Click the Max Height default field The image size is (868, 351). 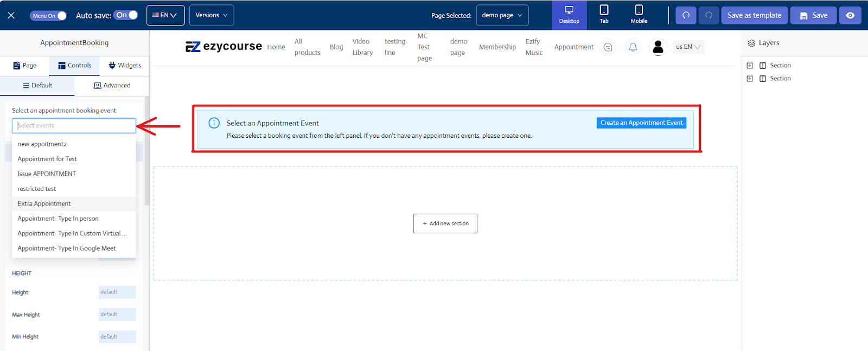pyautogui.click(x=117, y=315)
